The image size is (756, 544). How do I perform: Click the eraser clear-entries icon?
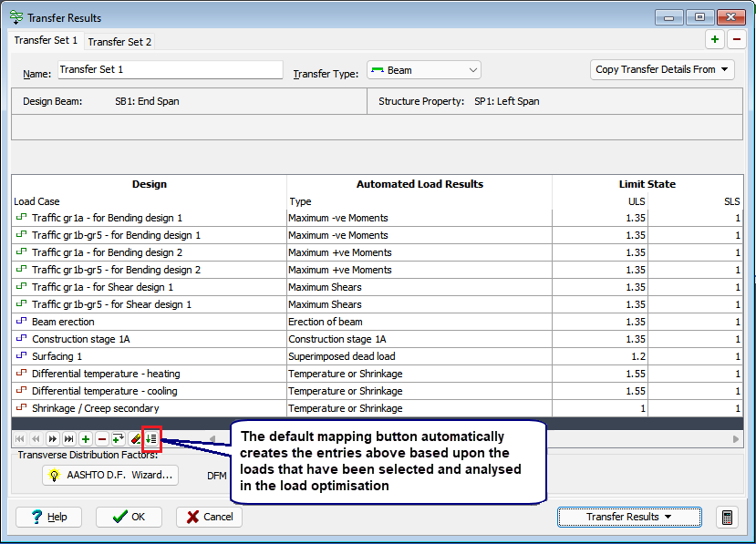[x=136, y=438]
